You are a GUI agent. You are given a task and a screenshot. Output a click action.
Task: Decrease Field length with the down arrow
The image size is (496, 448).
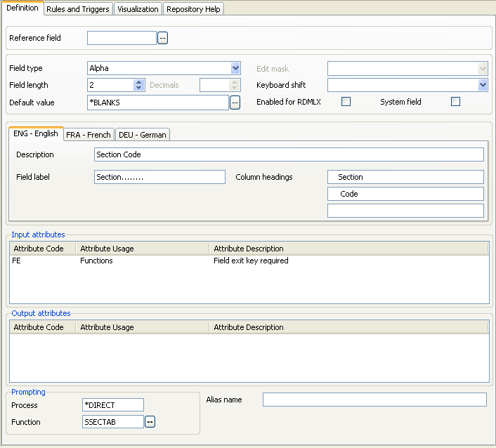coord(139,88)
